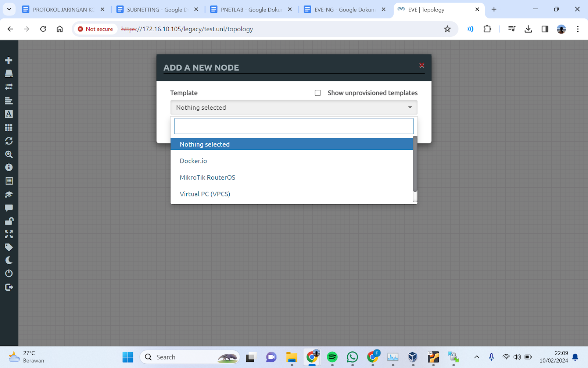588x368 pixels.
Task: Toggle night mode moon icon
Action: point(9,261)
